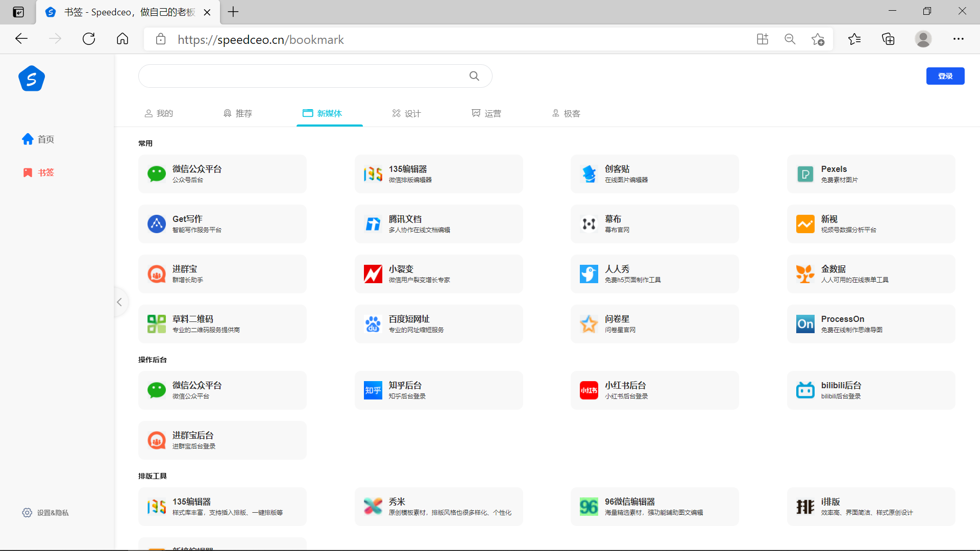The image size is (980, 551).
Task: Click the Speedceo logo in the sidebar
Action: [32, 79]
